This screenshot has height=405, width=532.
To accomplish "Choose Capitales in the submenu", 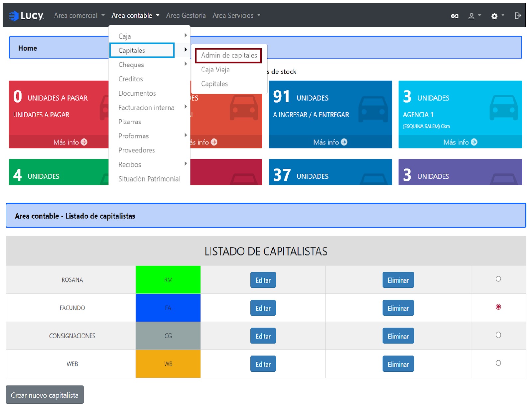I will coord(214,84).
